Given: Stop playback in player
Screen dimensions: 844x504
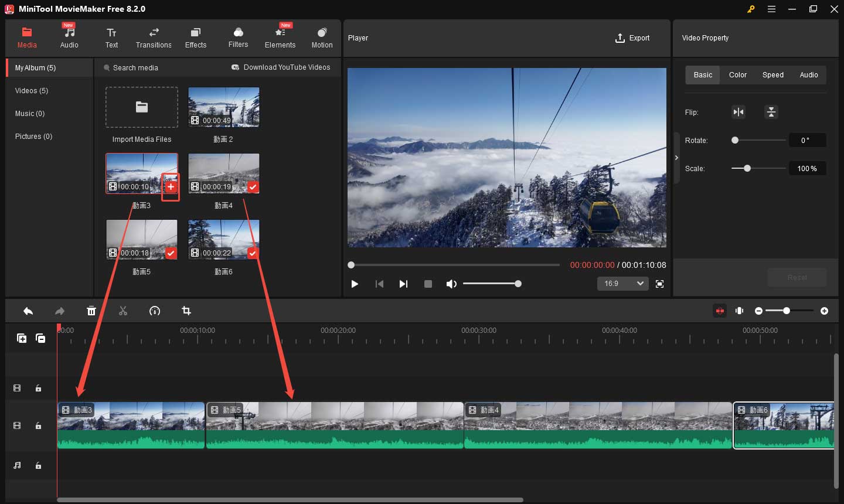Looking at the screenshot, I should (x=428, y=284).
